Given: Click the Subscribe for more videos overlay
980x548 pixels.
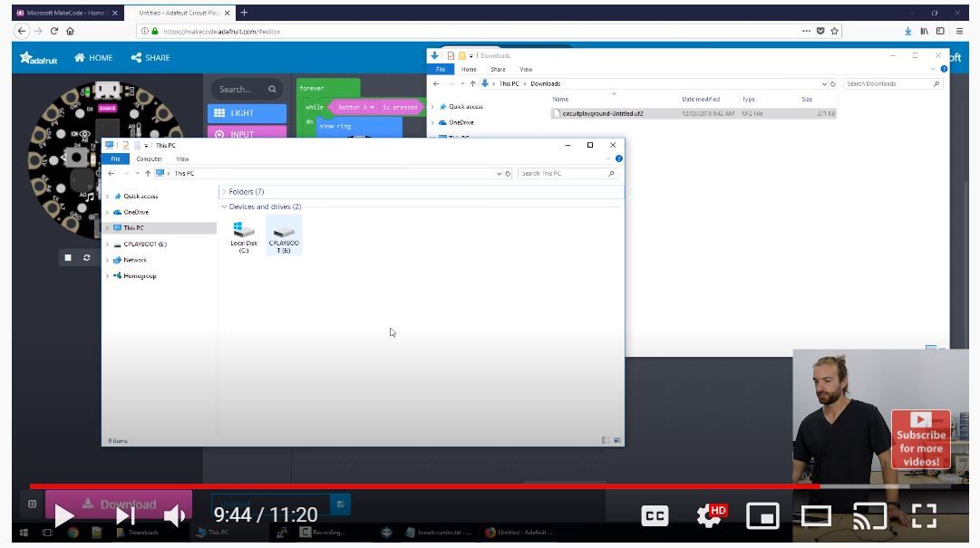Looking at the screenshot, I should tap(921, 439).
